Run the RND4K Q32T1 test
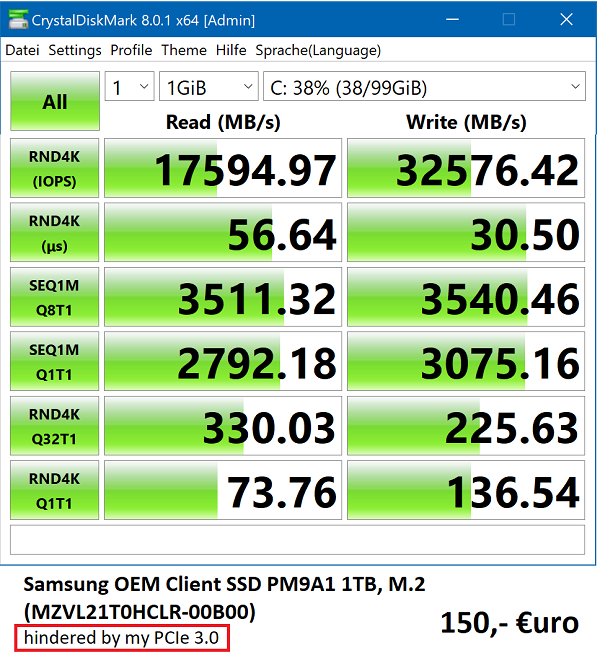This screenshot has width=600, height=658. pyautogui.click(x=55, y=426)
